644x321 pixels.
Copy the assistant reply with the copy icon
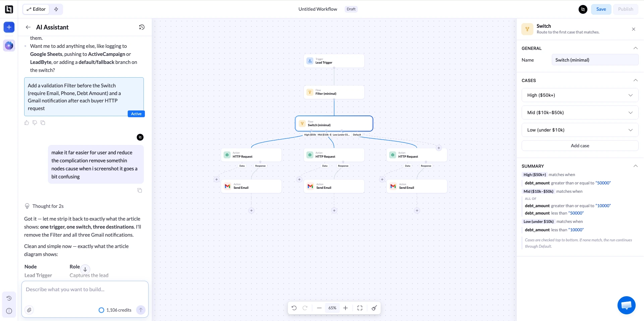pyautogui.click(x=43, y=123)
